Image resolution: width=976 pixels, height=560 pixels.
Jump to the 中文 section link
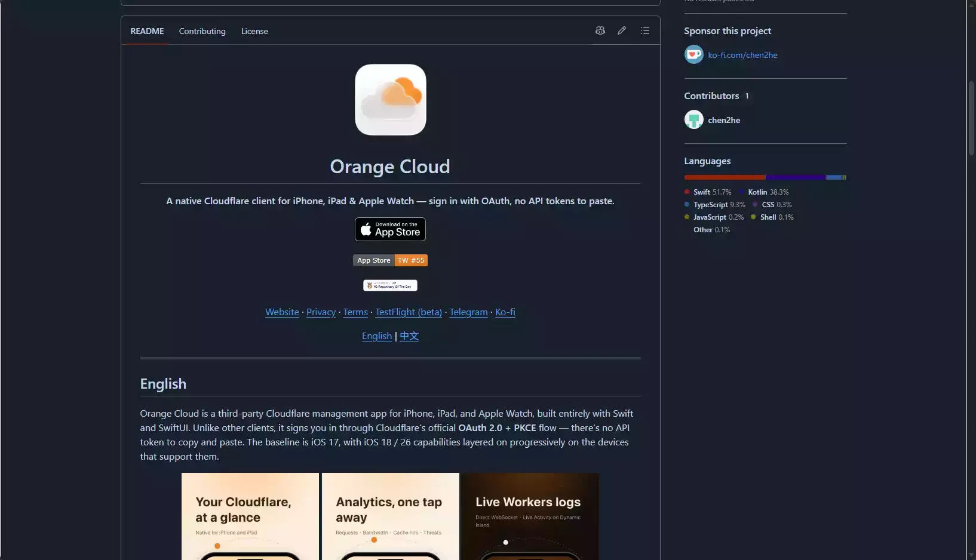[x=409, y=336]
